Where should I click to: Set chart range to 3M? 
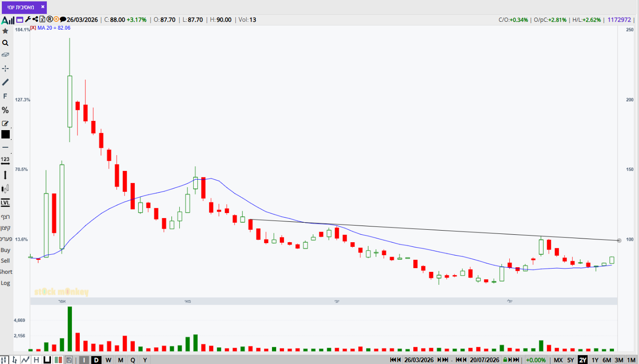tap(619, 360)
